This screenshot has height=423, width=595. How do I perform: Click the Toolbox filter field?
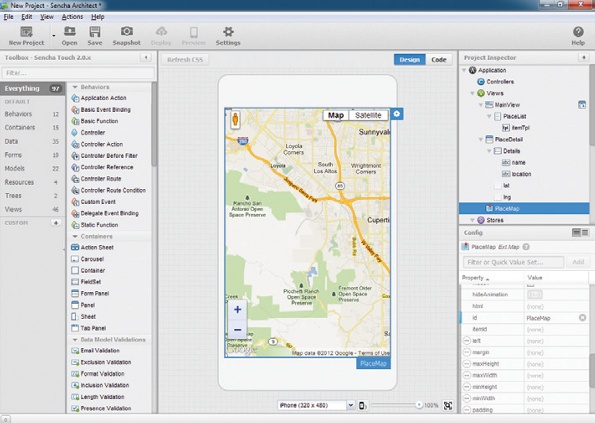78,73
